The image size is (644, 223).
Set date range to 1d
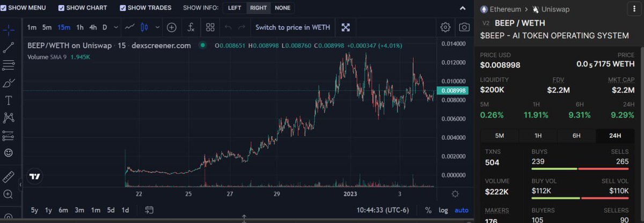pyautogui.click(x=126, y=210)
